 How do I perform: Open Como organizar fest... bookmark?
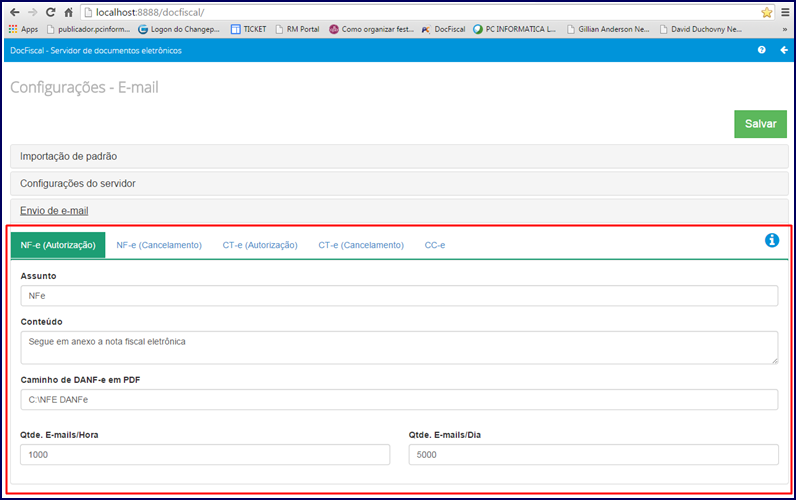click(x=371, y=29)
